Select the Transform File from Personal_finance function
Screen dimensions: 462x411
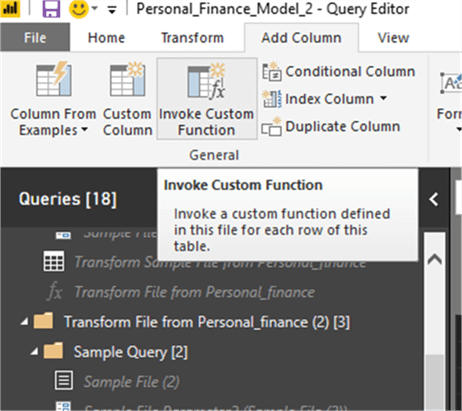coord(194,292)
